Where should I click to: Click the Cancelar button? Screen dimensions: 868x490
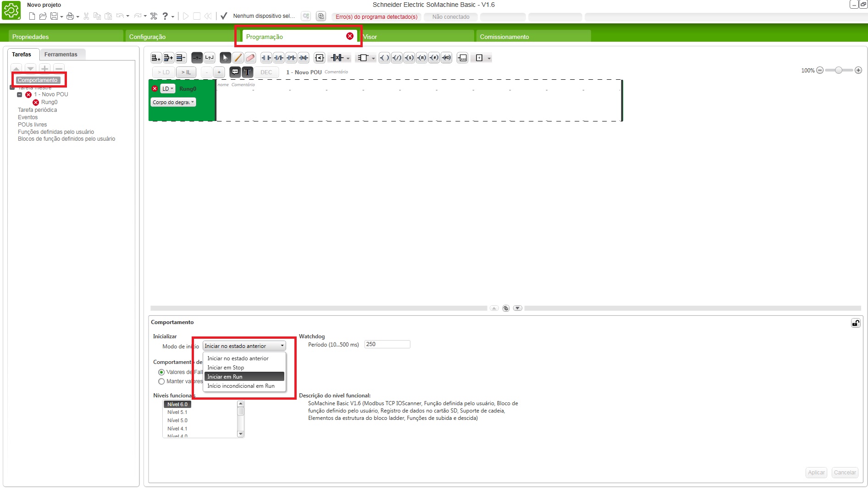tap(845, 473)
